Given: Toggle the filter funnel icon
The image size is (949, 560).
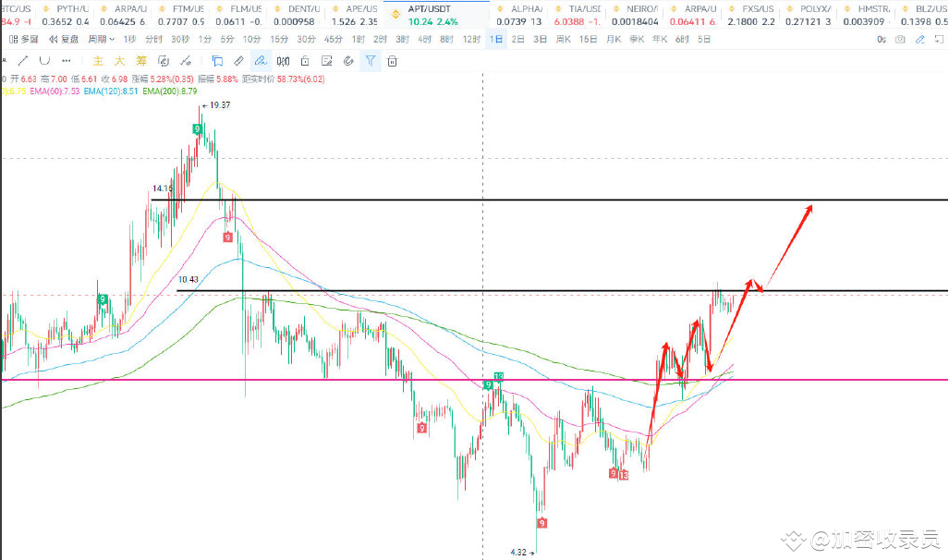Looking at the screenshot, I should point(371,60).
